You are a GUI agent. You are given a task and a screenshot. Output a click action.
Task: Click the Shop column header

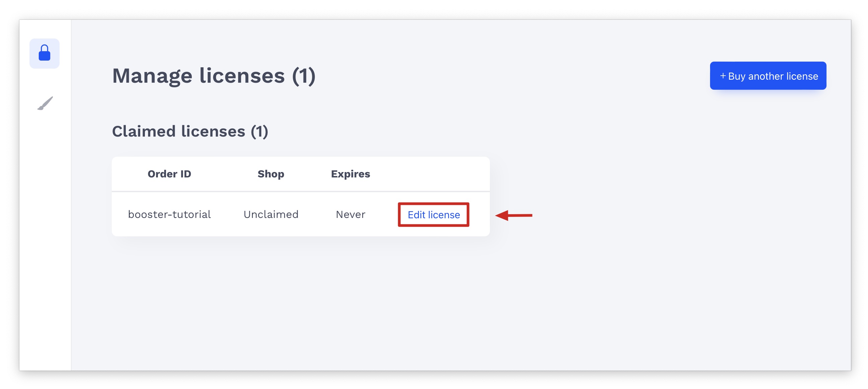(x=271, y=174)
